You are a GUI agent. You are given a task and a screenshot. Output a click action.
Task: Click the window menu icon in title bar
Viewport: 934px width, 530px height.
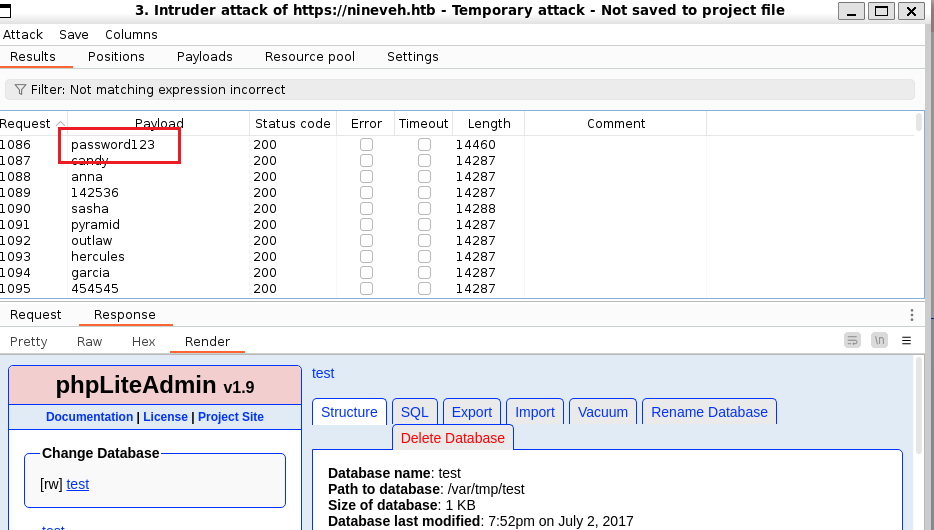[x=5, y=10]
